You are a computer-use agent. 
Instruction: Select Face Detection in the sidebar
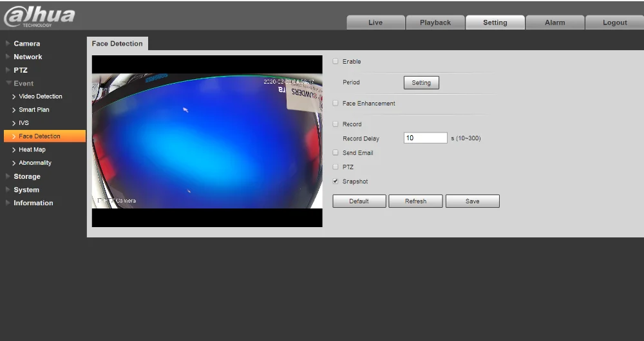[x=45, y=136]
